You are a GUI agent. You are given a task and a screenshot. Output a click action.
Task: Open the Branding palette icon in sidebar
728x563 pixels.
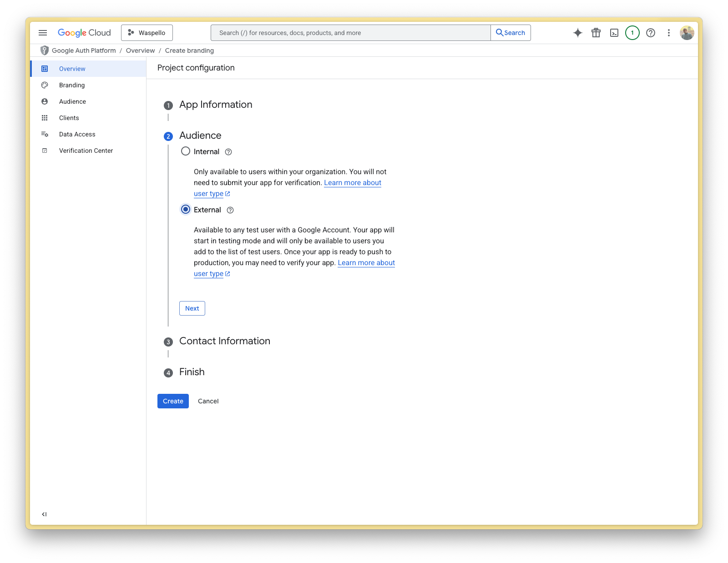(45, 85)
